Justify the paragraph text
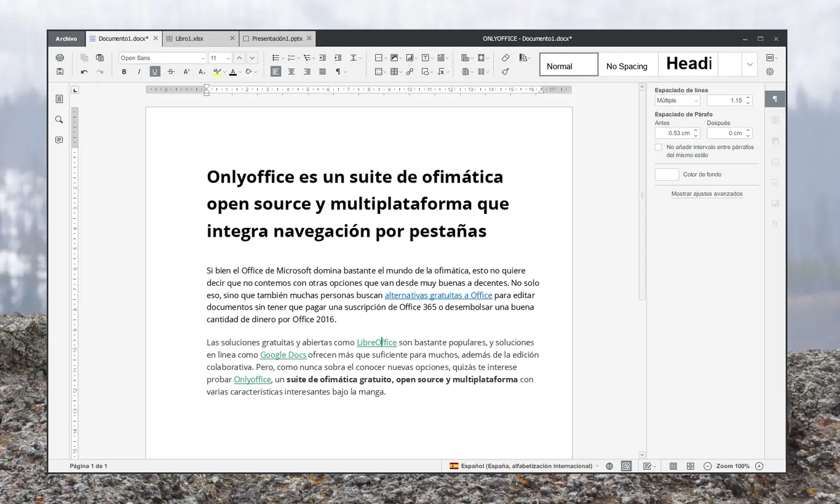840x504 pixels. (322, 72)
